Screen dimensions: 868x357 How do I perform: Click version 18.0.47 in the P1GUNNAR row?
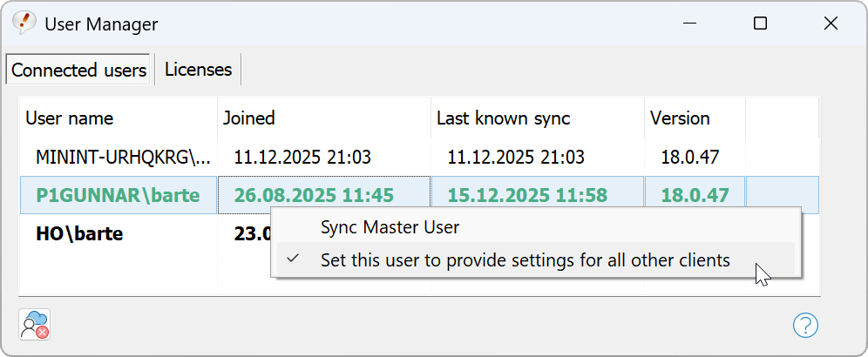click(x=694, y=195)
